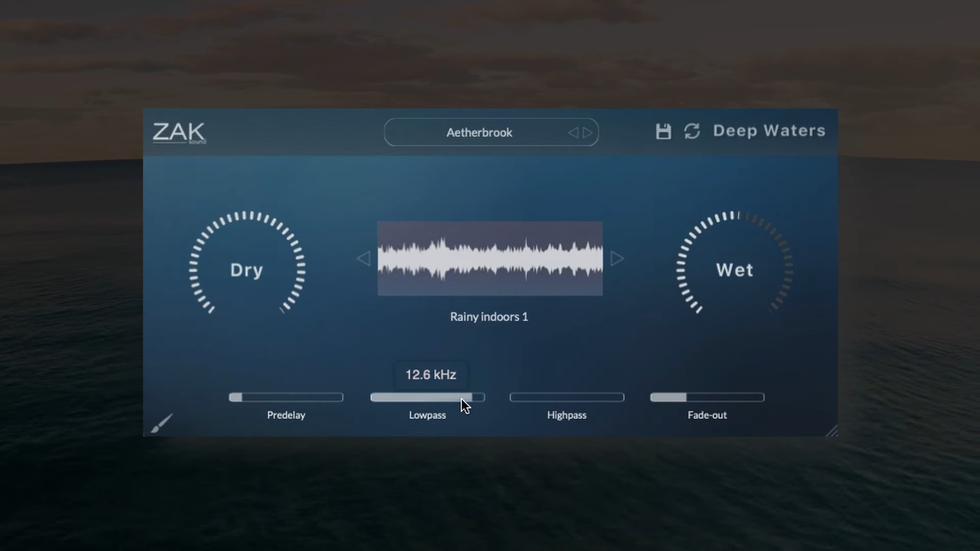Image resolution: width=980 pixels, height=551 pixels.
Task: Load the previous impulse response with the left arrow
Action: [x=363, y=259]
